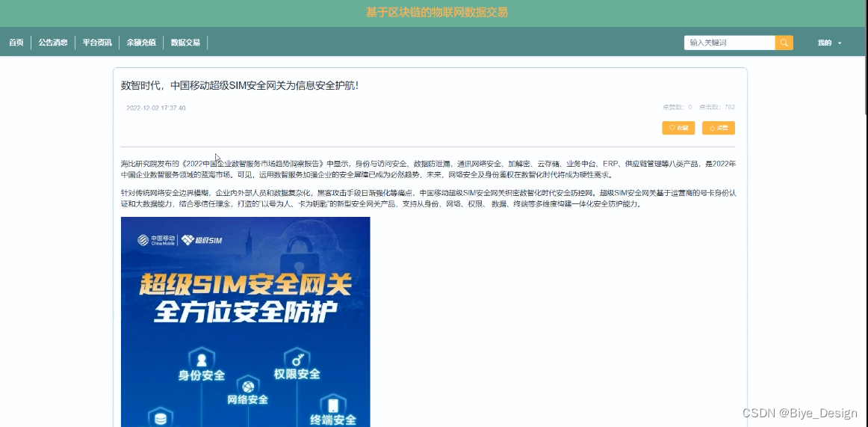The width and height of the screenshot is (868, 427).
Task: Open the 数据交易 menu item
Action: pos(185,43)
